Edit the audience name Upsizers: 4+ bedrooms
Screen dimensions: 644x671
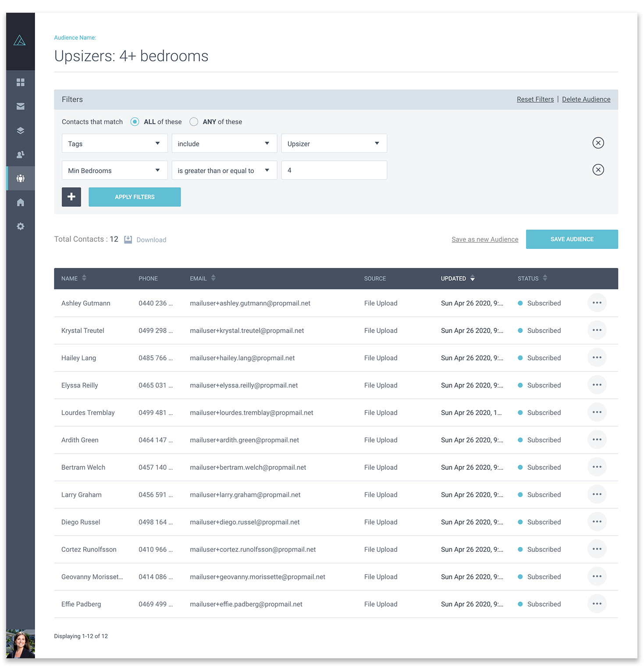[x=132, y=56]
